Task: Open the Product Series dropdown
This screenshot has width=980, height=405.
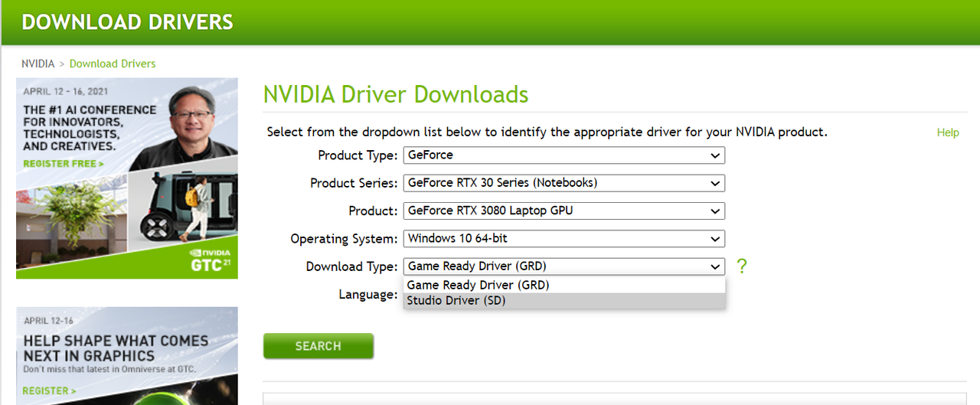Action: [563, 183]
